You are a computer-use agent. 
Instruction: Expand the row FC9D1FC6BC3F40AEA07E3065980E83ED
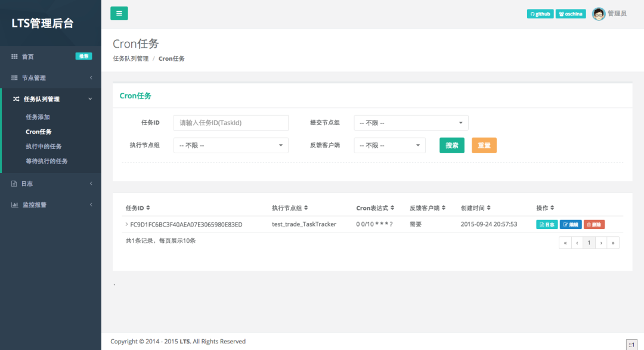pyautogui.click(x=126, y=224)
